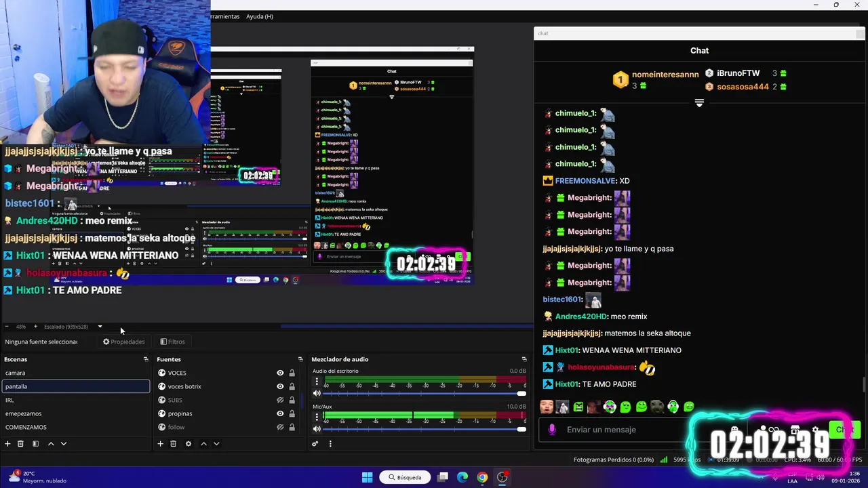Adjust the Mic/Aux volume slider
This screenshot has width=868, height=488.
425,429
